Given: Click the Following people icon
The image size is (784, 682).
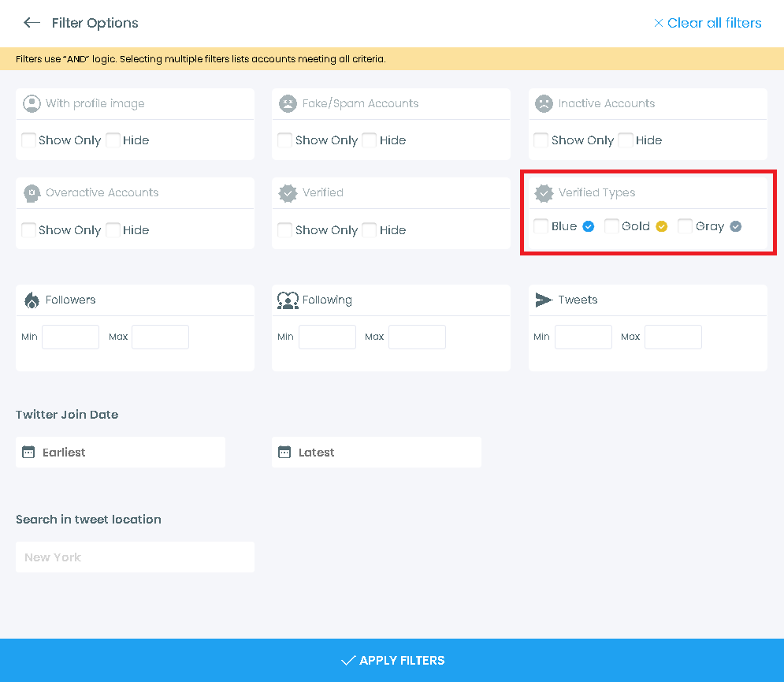Looking at the screenshot, I should click(x=288, y=300).
